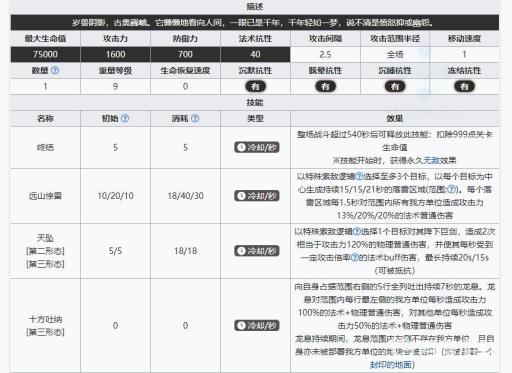
Task: Open the 范围 help icon in 远山惊雷 effect
Action: point(451,189)
